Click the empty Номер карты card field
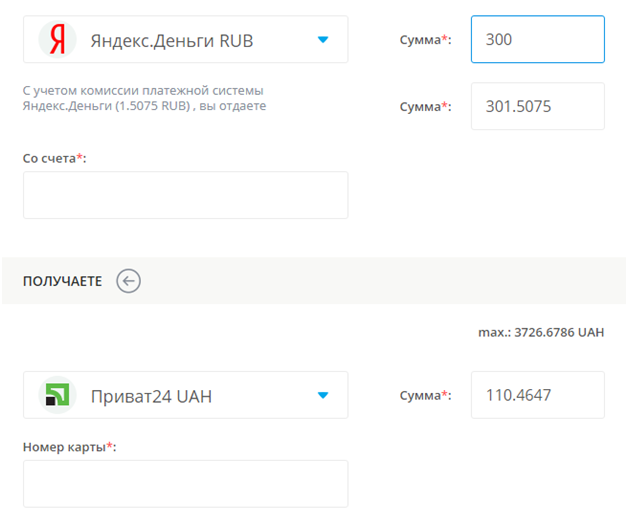The width and height of the screenshot is (628, 525). pyautogui.click(x=186, y=484)
